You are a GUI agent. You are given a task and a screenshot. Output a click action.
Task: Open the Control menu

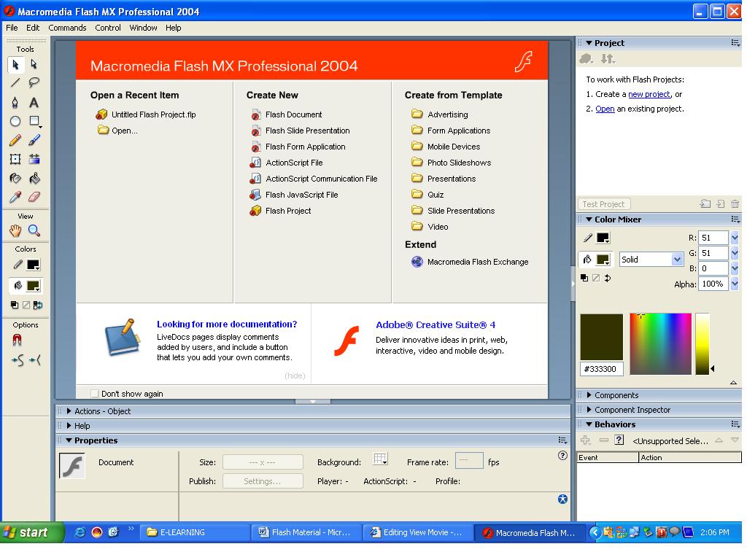(x=108, y=28)
